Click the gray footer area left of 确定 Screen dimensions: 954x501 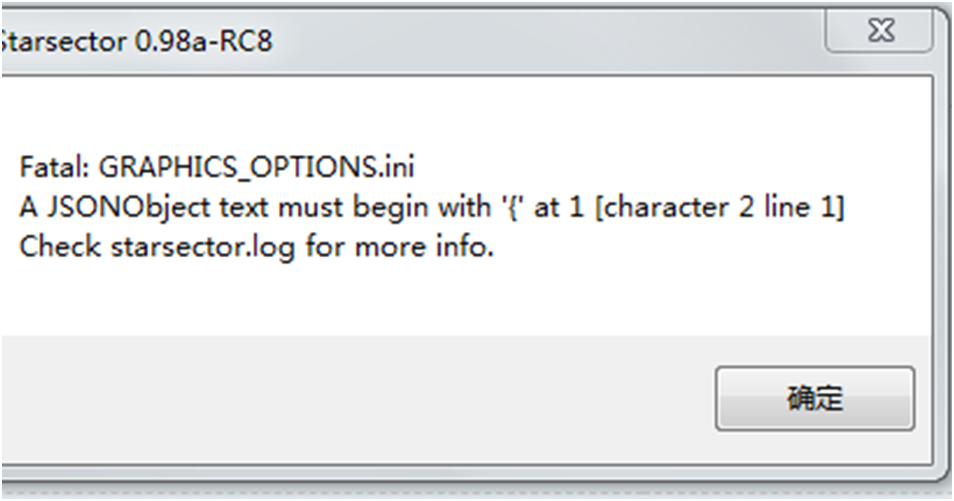[x=350, y=398]
